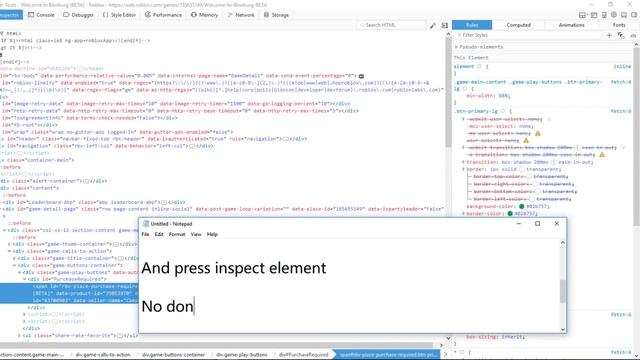The height and width of the screenshot is (360, 640).
Task: Click the ellipsis badge in alert-container row
Action: 86,181
